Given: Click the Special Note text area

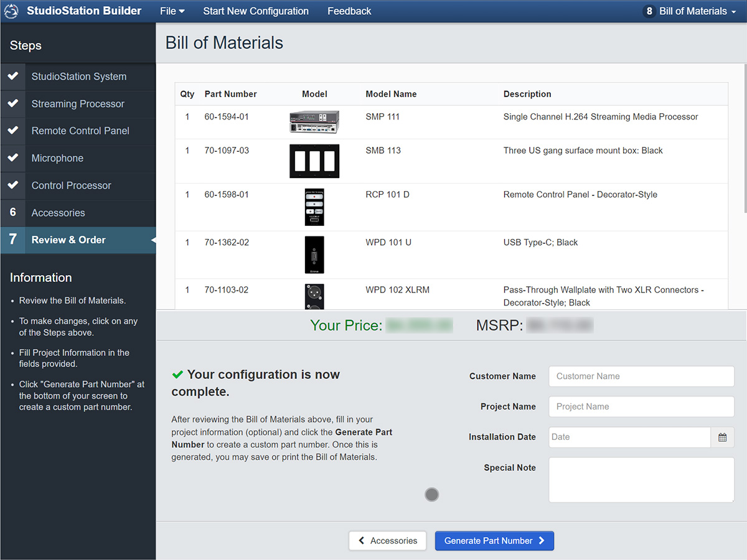Looking at the screenshot, I should pyautogui.click(x=642, y=480).
